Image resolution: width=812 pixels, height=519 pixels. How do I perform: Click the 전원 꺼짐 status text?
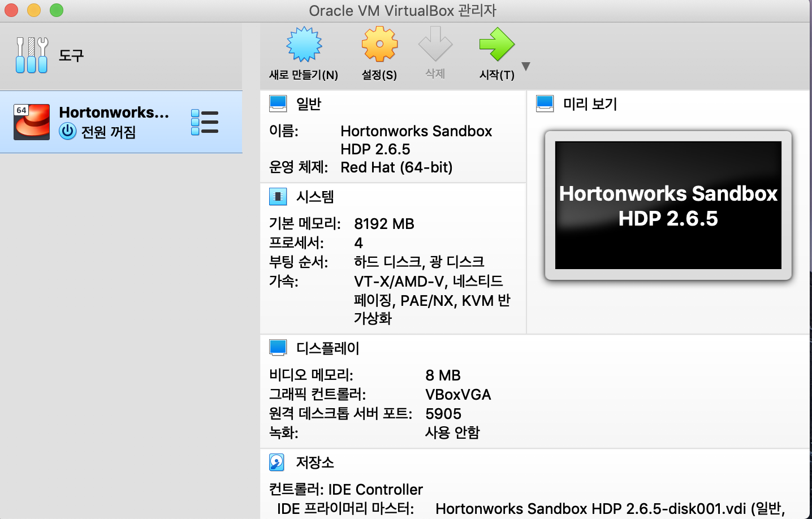click(x=109, y=132)
